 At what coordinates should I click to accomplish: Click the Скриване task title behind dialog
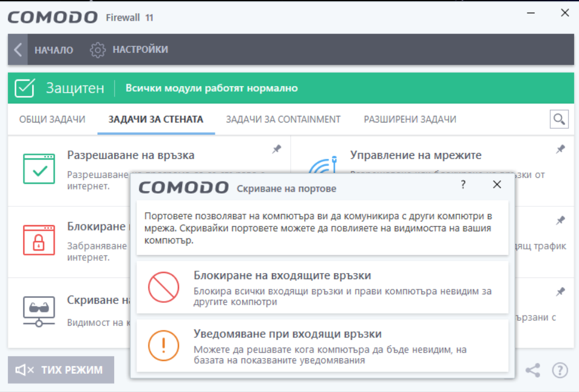click(98, 300)
